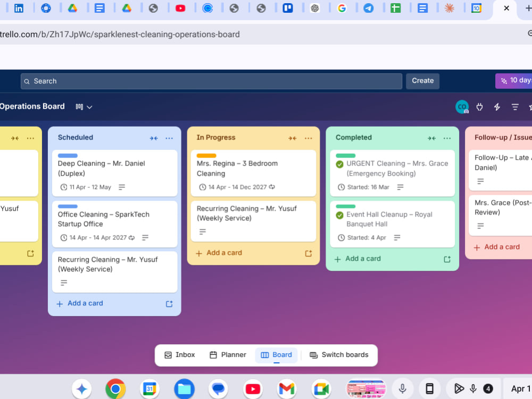Click the 10 days trial button
The height and width of the screenshot is (399, 532).
coord(514,81)
